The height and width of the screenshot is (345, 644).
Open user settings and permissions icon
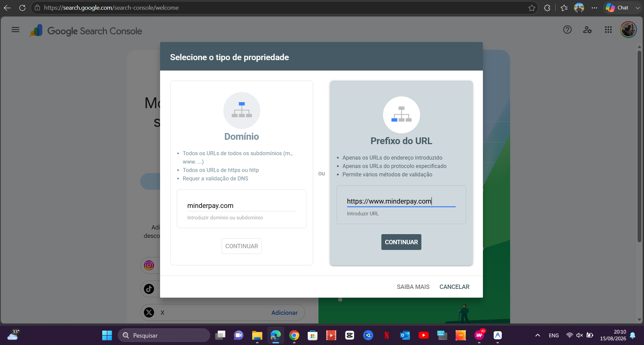point(588,30)
